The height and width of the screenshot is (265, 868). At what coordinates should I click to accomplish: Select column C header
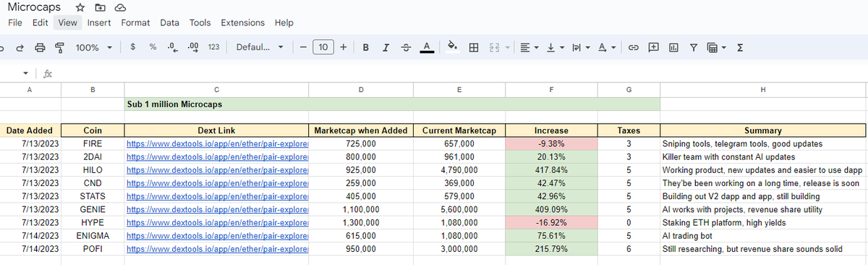click(217, 90)
